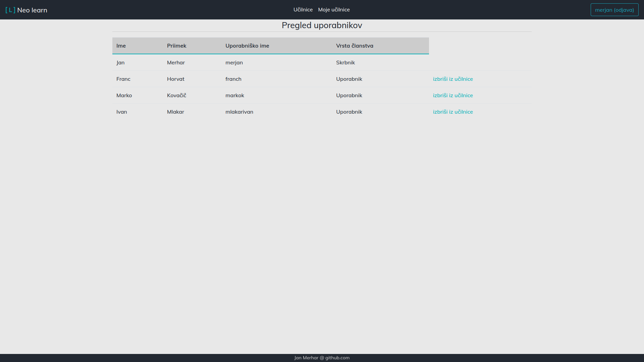The image size is (644, 362).
Task: Click the Neo learn logo
Action: tap(26, 10)
